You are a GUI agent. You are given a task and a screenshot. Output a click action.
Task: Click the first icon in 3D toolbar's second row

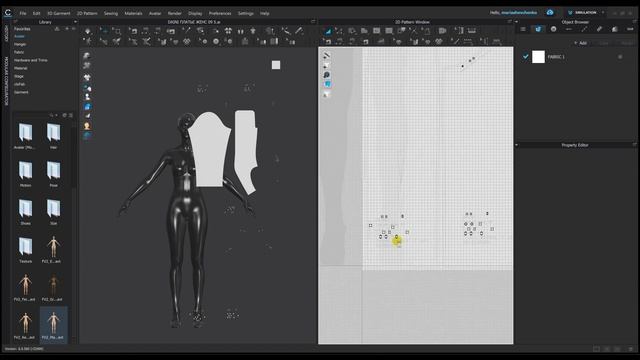point(87,41)
